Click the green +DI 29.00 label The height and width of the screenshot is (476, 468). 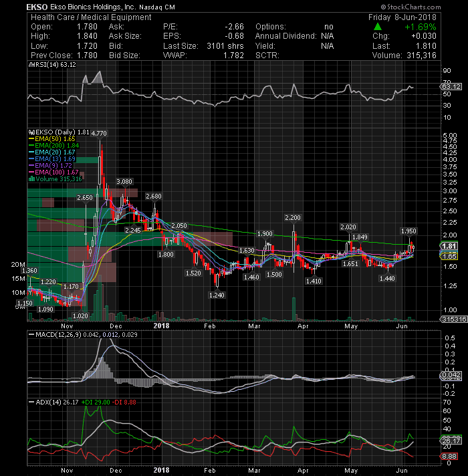tap(96, 402)
